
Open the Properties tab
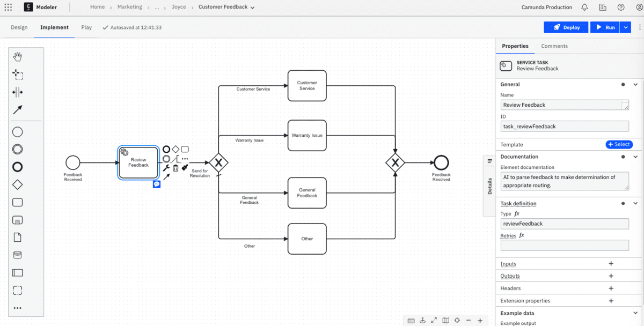515,46
